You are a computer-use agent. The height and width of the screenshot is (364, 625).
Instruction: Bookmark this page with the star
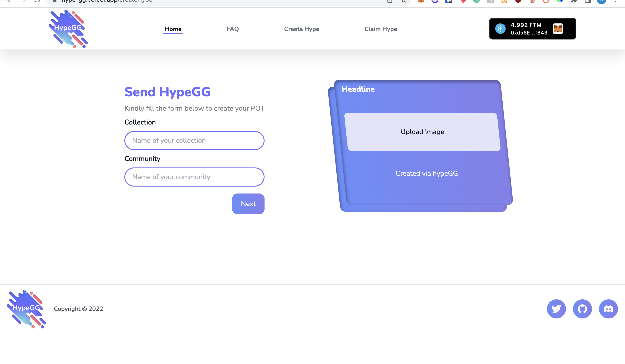click(x=403, y=1)
